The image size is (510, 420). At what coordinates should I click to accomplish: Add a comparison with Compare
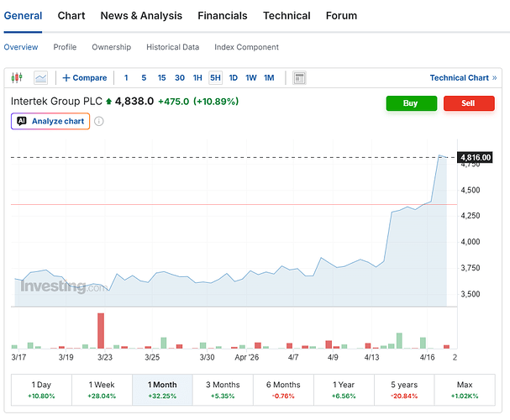coord(85,77)
